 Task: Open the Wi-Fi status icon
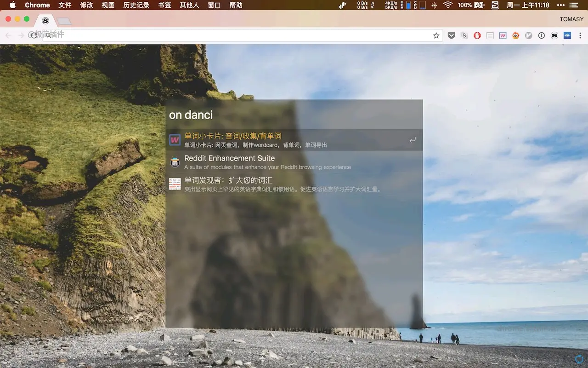[449, 5]
